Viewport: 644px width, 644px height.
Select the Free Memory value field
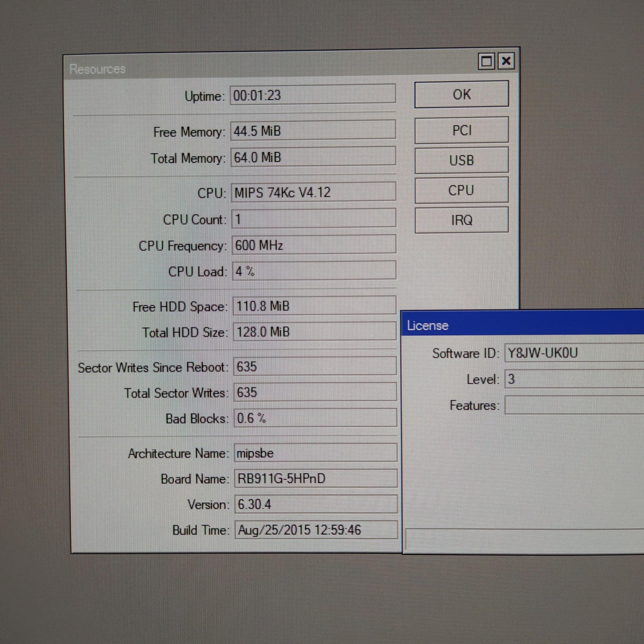(313, 130)
